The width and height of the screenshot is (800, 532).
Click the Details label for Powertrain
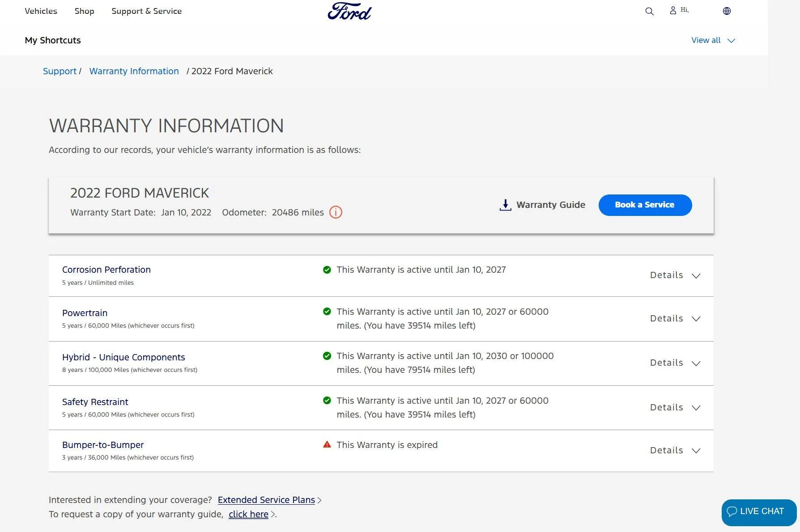[x=666, y=318]
